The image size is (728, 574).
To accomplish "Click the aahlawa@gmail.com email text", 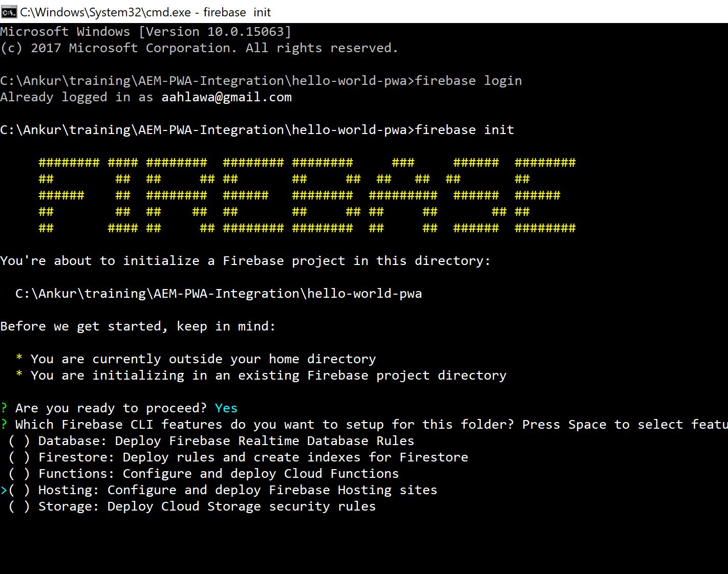I will (226, 97).
